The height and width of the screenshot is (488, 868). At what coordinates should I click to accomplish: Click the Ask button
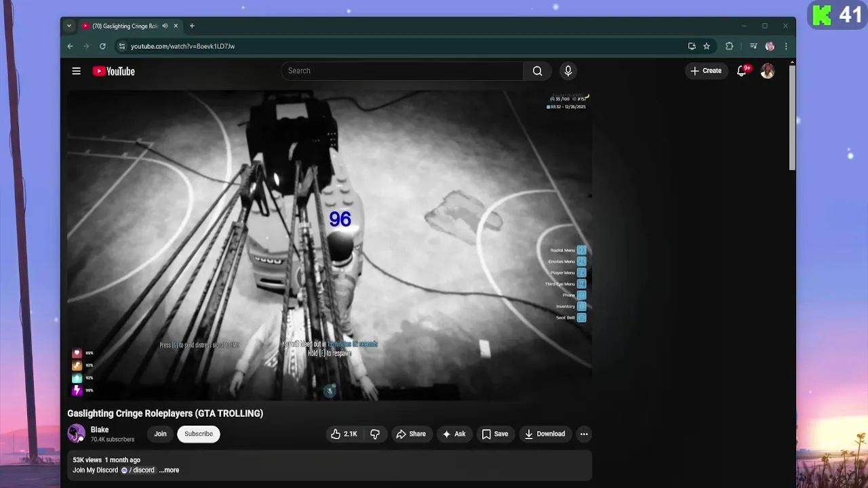tap(454, 434)
